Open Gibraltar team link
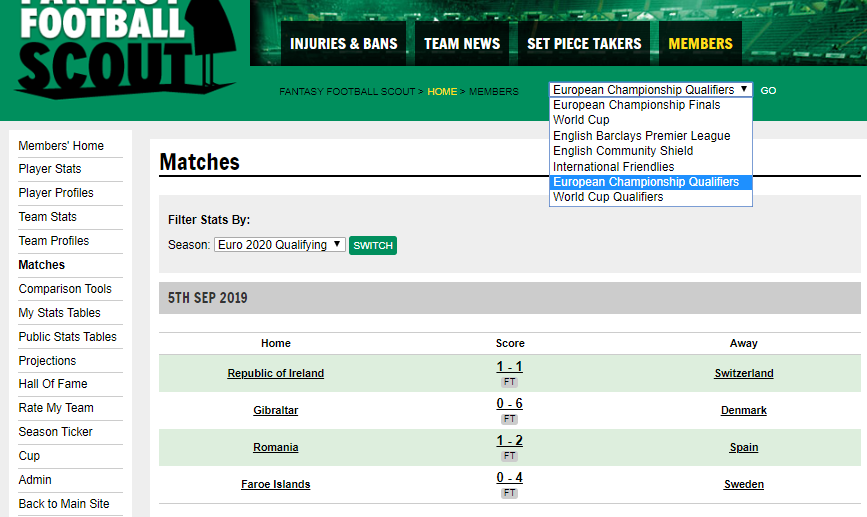Viewport: 867px width, 517px height. (x=275, y=410)
